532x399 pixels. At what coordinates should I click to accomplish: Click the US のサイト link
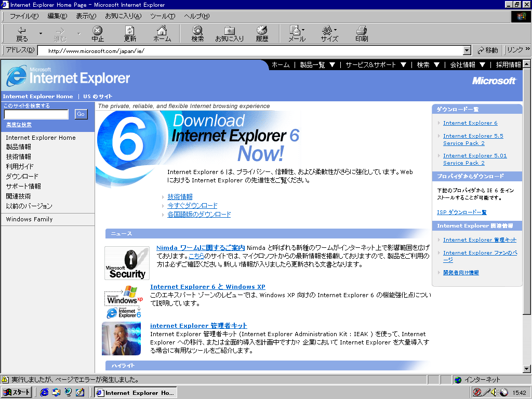pos(98,96)
